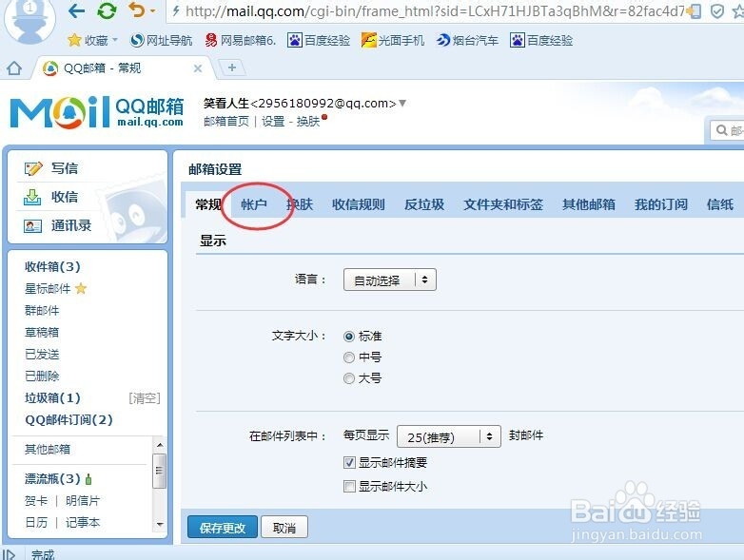Open 漂流瓶(3) item
Viewport: 744px width, 560px height.
tap(52, 479)
